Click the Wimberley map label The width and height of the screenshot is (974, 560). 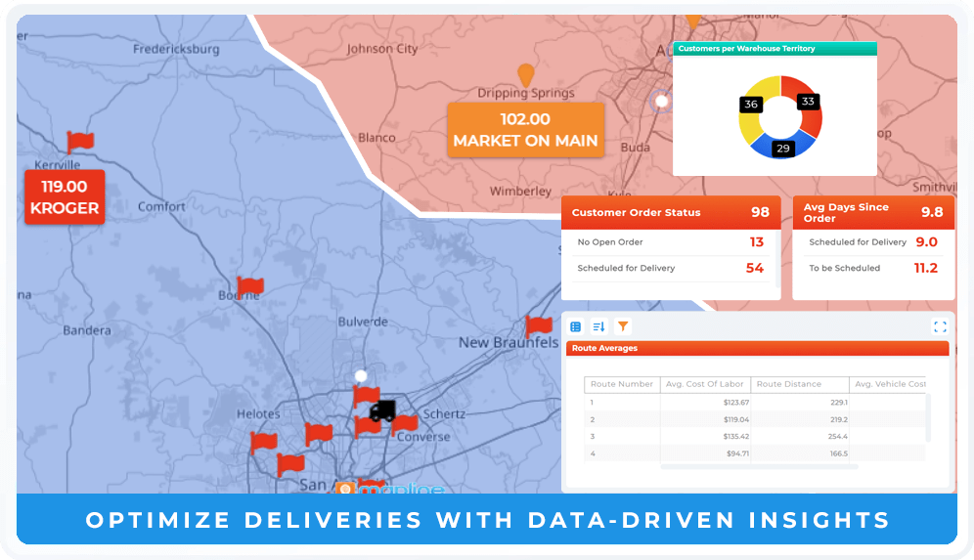pyautogui.click(x=520, y=192)
